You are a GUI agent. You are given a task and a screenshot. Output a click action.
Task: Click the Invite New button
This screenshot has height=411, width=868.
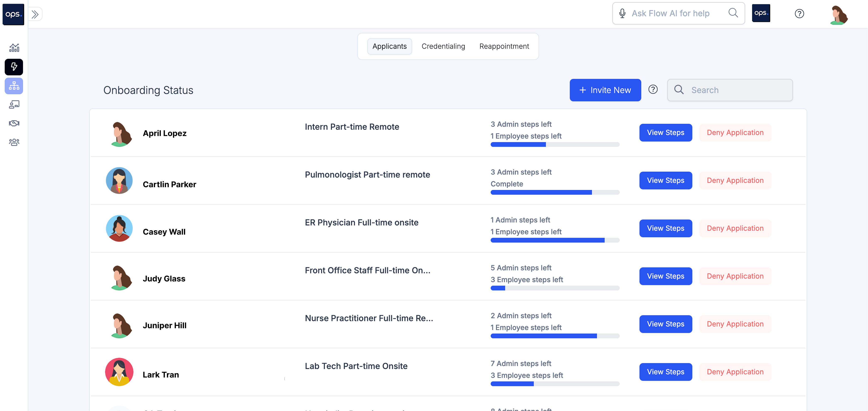click(x=605, y=90)
